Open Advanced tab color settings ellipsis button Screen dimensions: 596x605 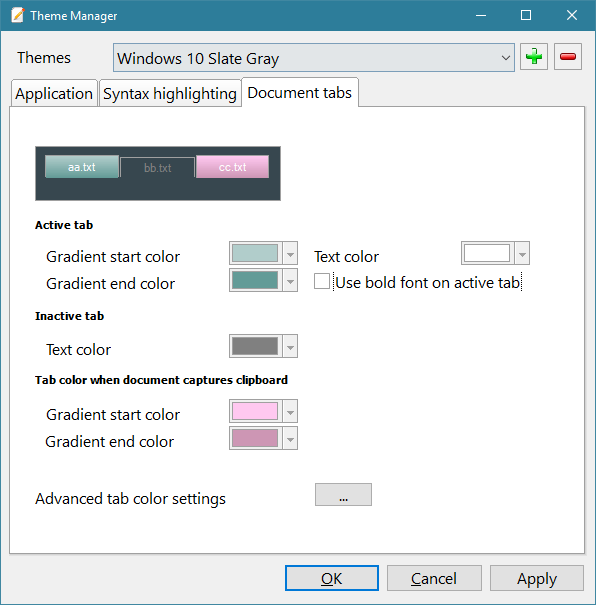click(x=343, y=494)
